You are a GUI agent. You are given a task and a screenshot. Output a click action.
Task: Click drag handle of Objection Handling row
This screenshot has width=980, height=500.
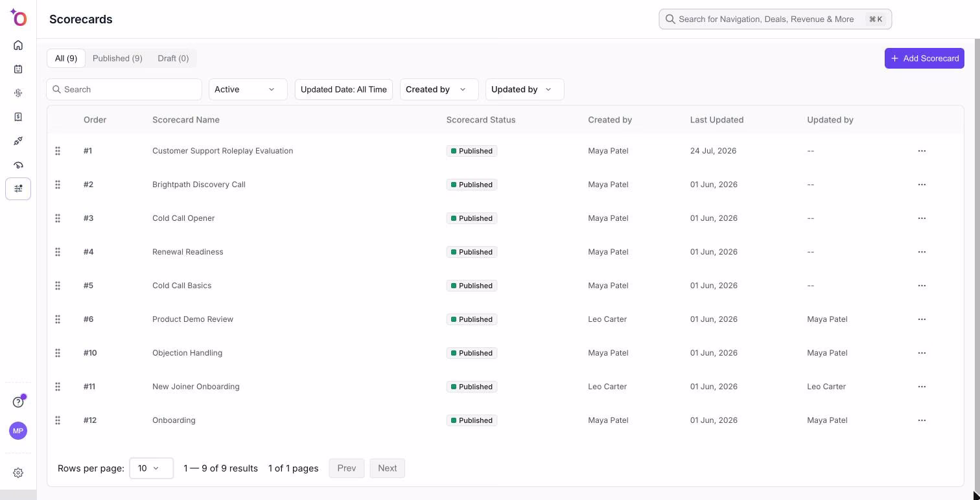click(58, 353)
